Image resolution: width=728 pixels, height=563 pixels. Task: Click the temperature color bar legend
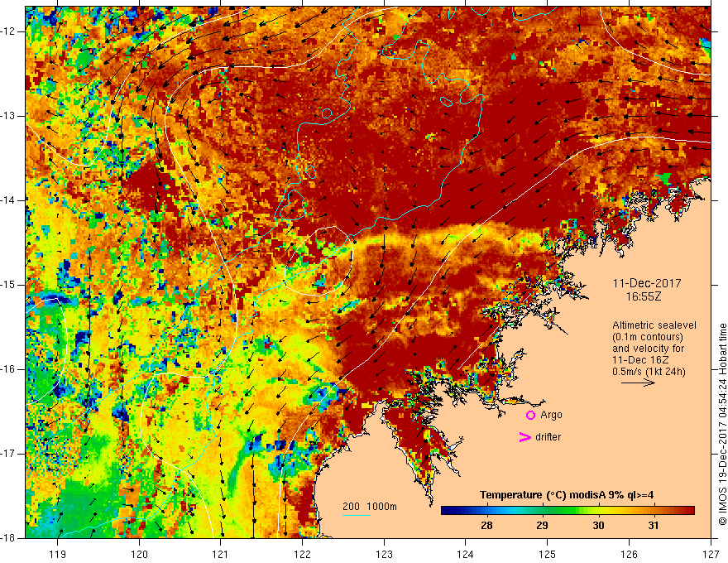pos(568,511)
